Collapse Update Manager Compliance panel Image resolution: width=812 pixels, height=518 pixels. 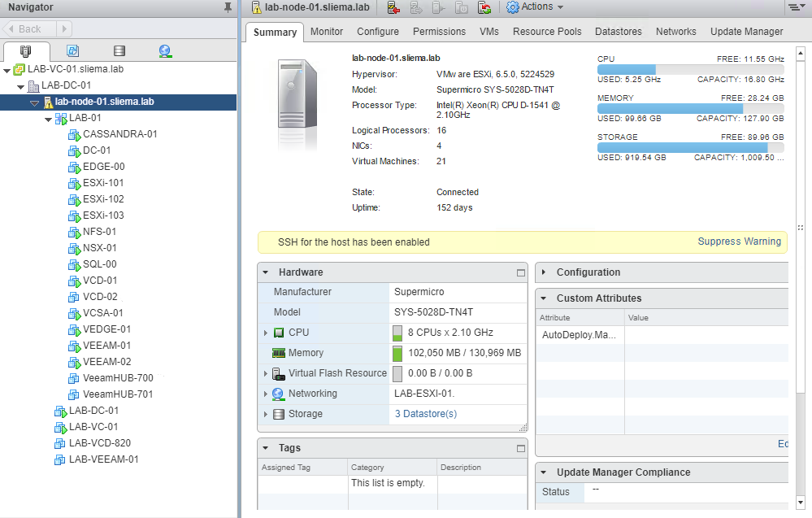click(x=544, y=472)
